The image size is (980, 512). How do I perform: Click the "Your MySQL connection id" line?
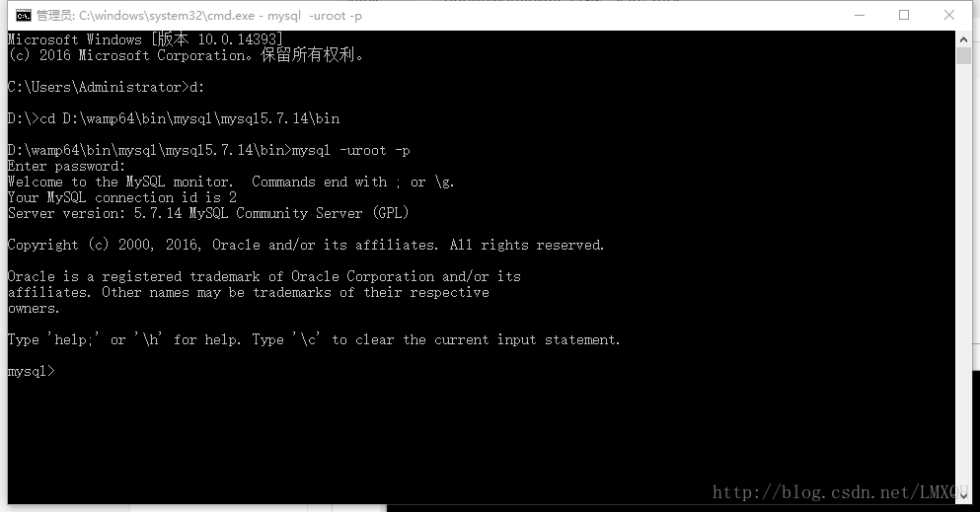tap(121, 198)
